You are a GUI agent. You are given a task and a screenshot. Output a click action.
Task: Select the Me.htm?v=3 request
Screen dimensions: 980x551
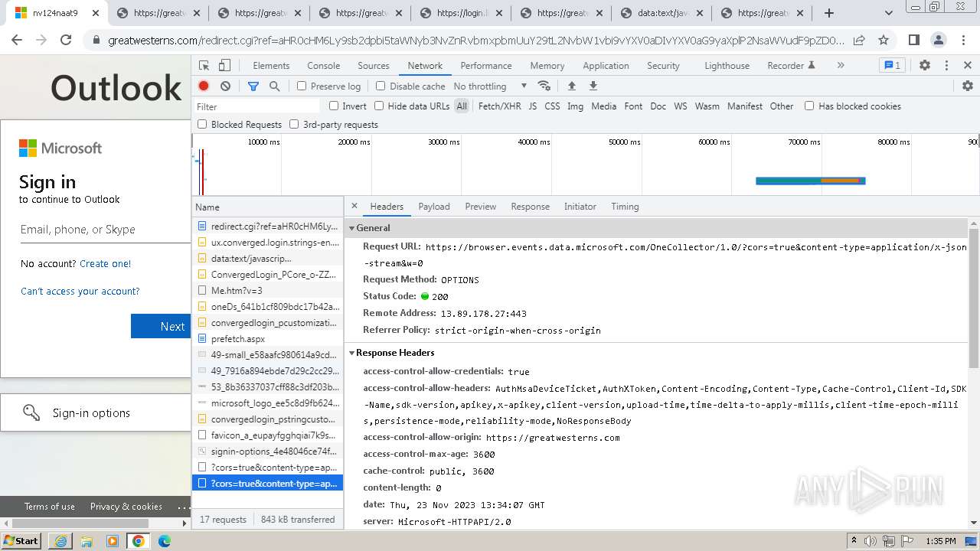tap(267, 290)
